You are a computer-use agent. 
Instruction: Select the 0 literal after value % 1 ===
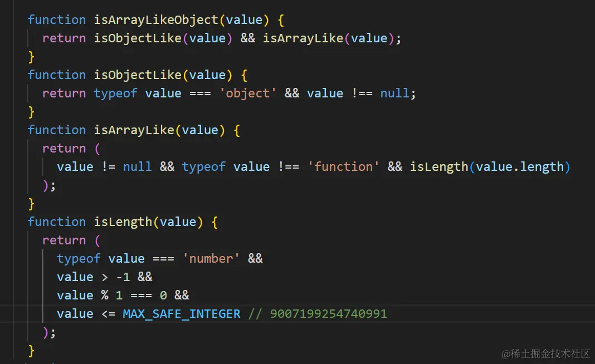(163, 296)
